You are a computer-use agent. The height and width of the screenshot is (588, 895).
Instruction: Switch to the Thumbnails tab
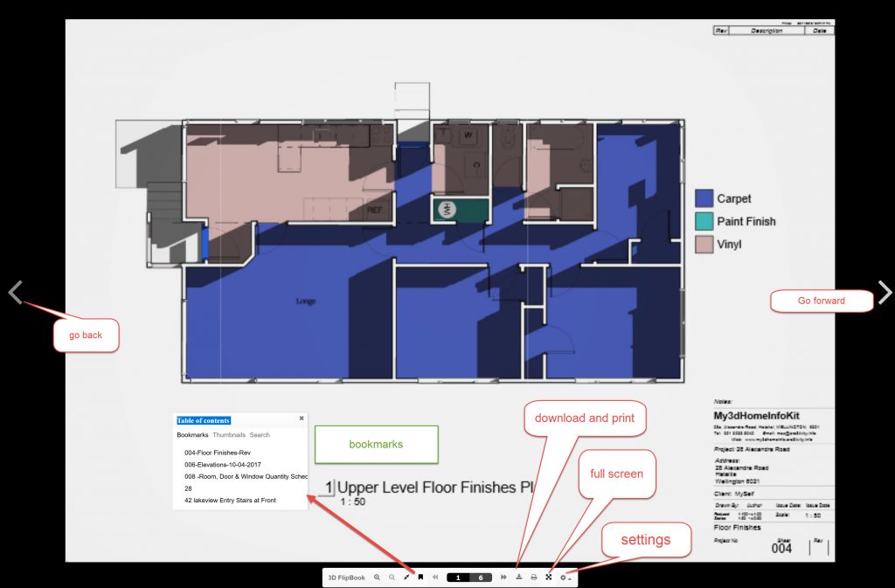[229, 435]
